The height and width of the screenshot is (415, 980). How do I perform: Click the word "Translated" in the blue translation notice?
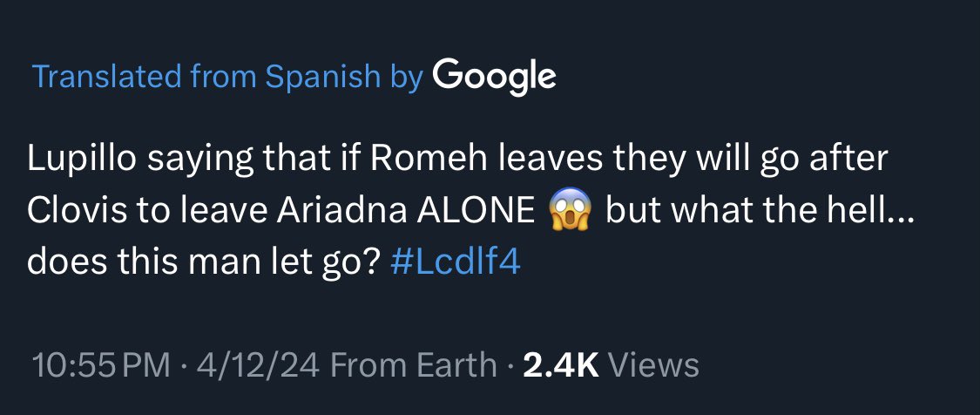(x=107, y=77)
